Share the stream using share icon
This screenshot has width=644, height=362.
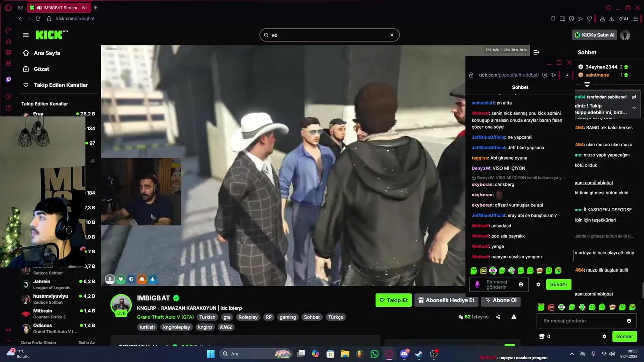(x=498, y=317)
